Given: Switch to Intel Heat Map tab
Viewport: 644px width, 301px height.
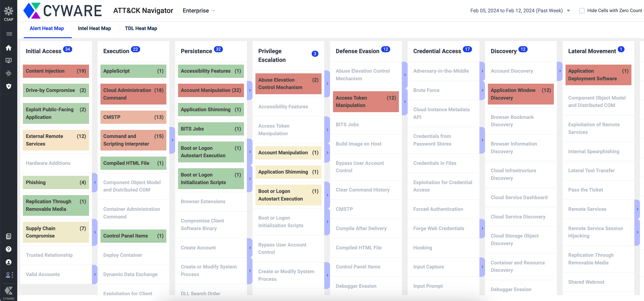Looking at the screenshot, I should (x=94, y=28).
